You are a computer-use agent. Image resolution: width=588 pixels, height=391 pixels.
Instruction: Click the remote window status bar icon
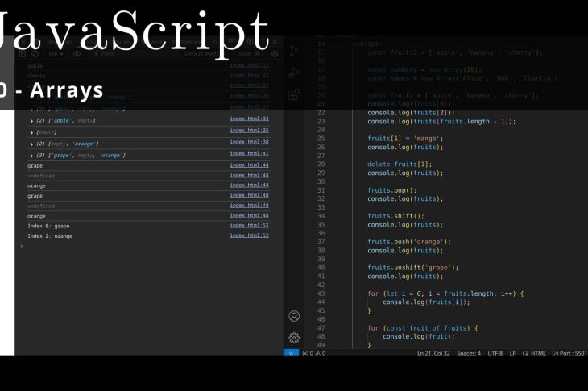click(292, 353)
